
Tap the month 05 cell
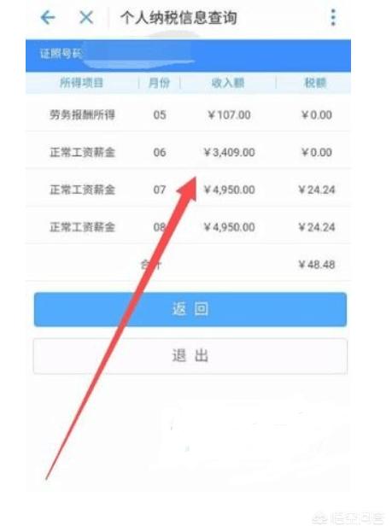[160, 114]
